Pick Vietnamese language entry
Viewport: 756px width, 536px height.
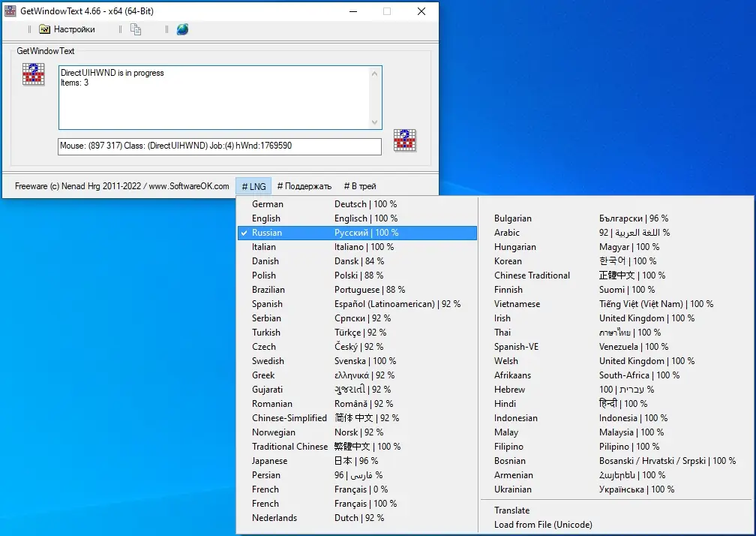[x=616, y=304]
